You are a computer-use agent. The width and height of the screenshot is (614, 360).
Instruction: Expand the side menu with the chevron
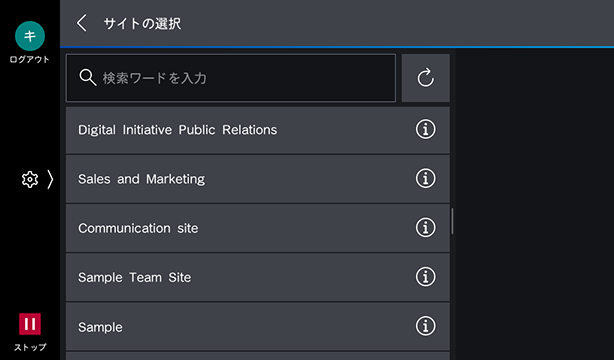(50, 179)
